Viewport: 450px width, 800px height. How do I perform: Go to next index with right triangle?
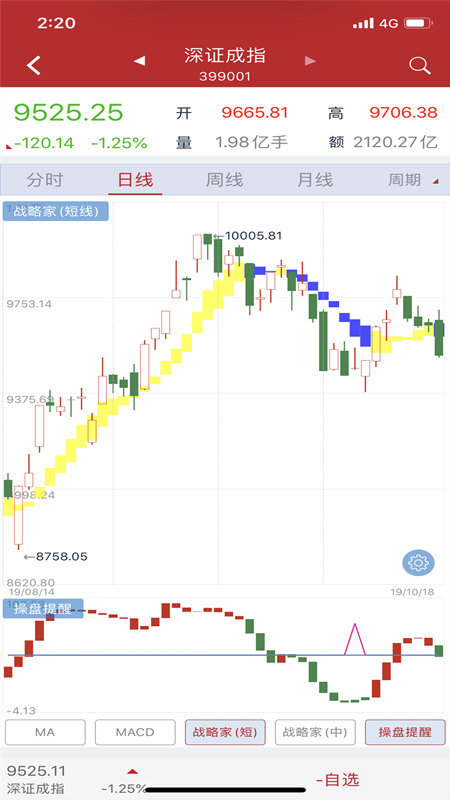tap(310, 61)
